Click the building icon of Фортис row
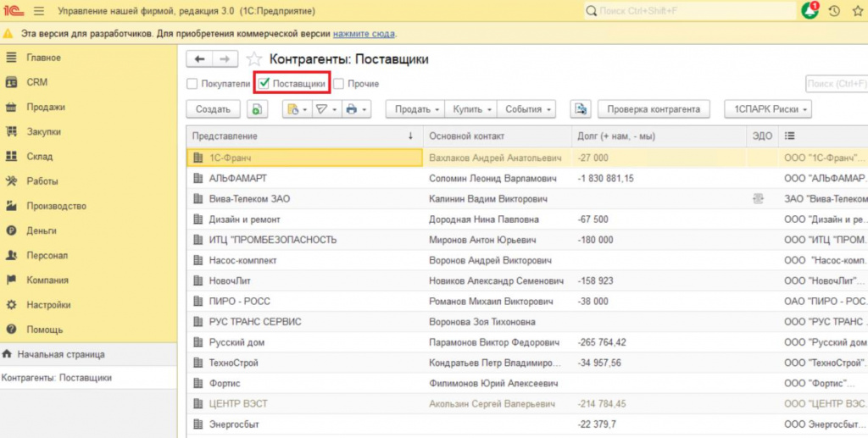 (198, 383)
